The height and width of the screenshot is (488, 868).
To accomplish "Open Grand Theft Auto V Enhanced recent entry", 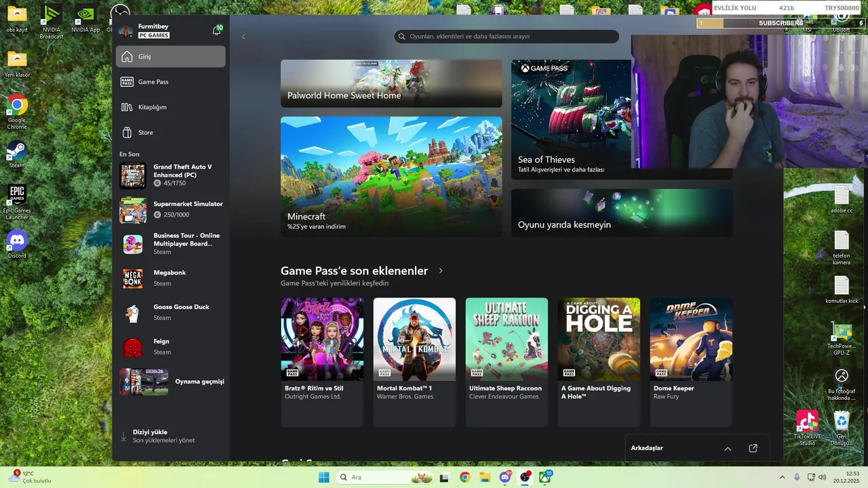I will [x=172, y=175].
